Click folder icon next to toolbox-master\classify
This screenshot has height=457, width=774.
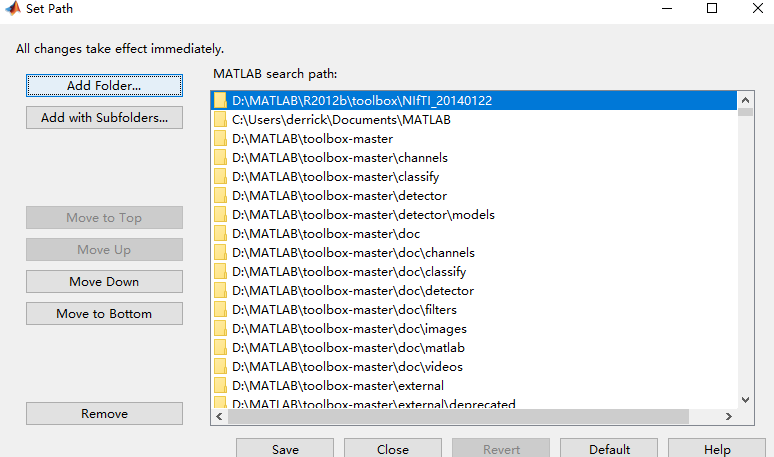coord(220,177)
